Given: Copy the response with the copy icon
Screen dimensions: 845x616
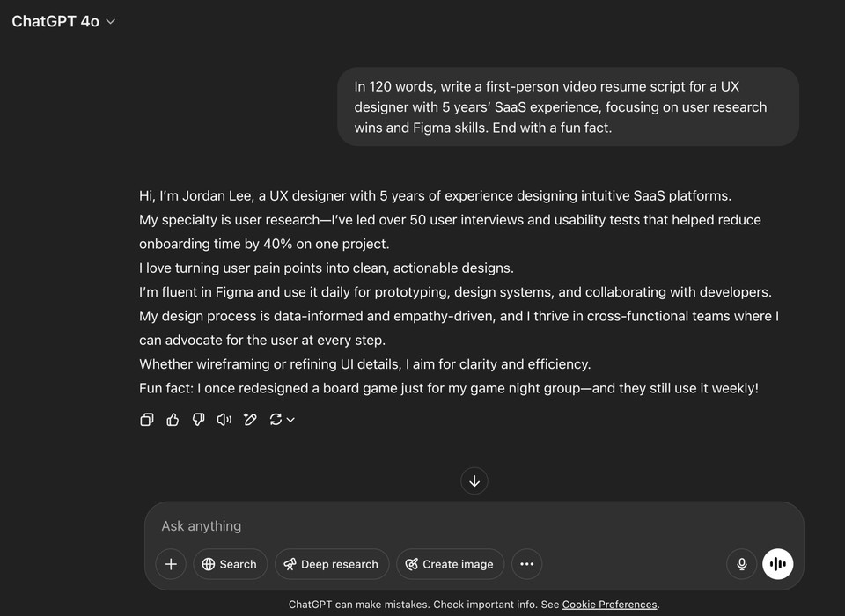Looking at the screenshot, I should [147, 419].
